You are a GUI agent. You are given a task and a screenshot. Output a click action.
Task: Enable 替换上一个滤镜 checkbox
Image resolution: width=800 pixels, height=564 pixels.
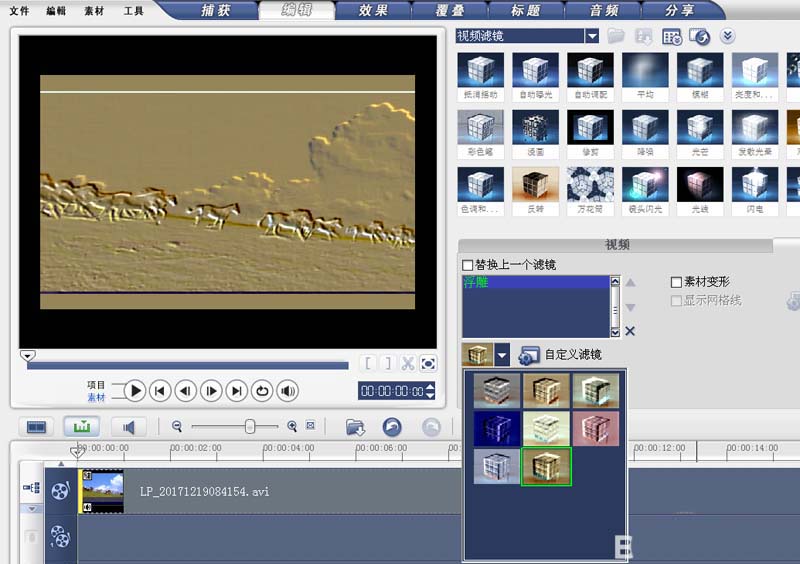click(x=468, y=265)
